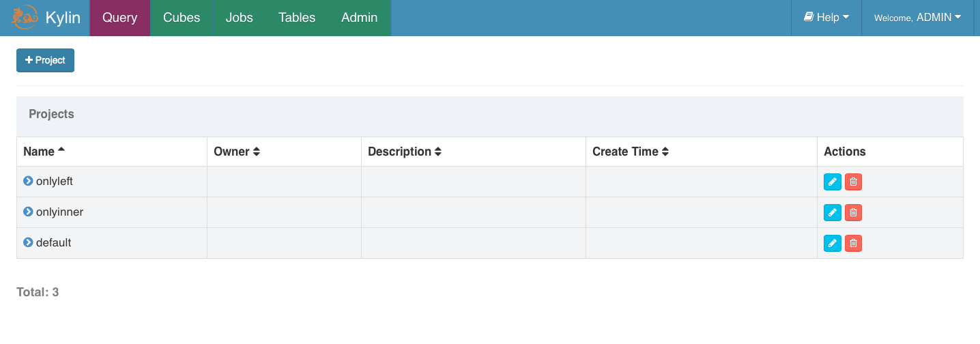The width and height of the screenshot is (980, 344).
Task: Open the Tables tab
Action: [x=297, y=18]
